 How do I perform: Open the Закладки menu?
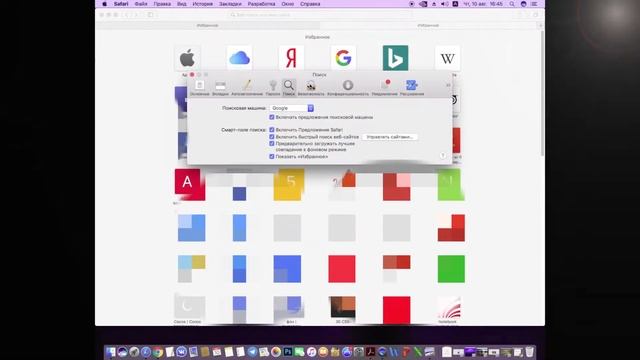point(230,4)
